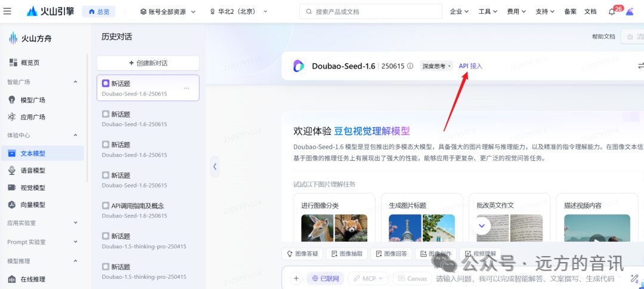Image resolution: width=644 pixels, height=289 pixels.
Task: Open the 工具 menu
Action: [x=488, y=11]
